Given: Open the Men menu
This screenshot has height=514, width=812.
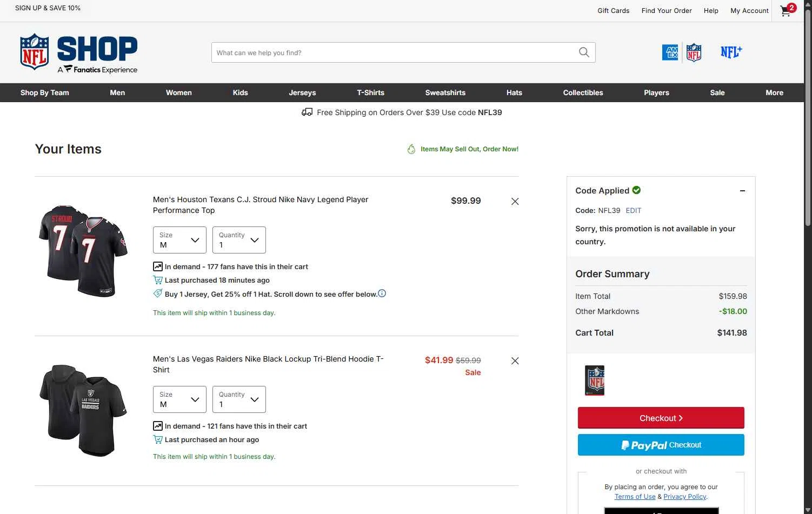Looking at the screenshot, I should click(x=117, y=92).
